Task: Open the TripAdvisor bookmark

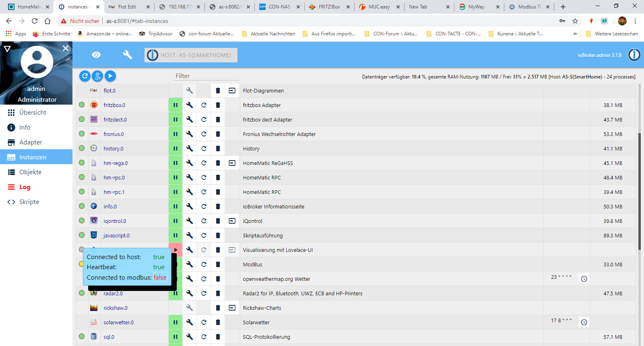Action: tap(156, 34)
